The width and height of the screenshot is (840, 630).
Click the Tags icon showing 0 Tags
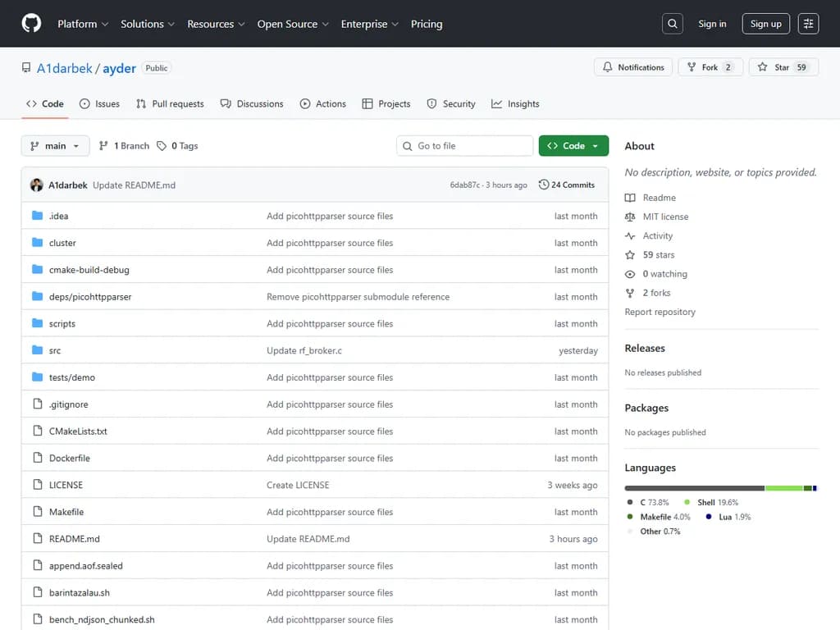point(162,146)
